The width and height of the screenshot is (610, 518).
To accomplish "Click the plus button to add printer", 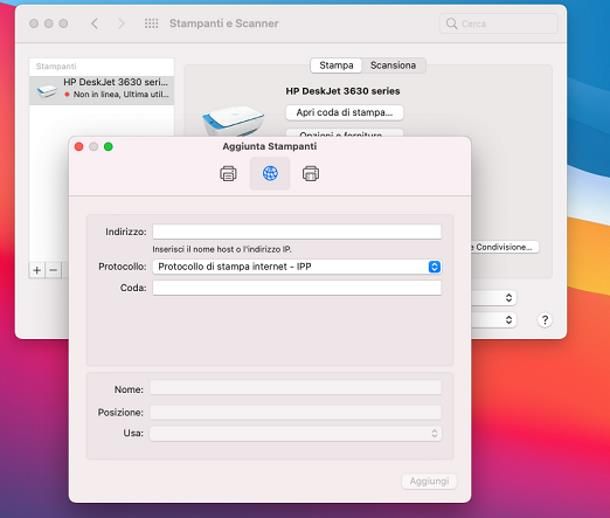I will pyautogui.click(x=37, y=270).
